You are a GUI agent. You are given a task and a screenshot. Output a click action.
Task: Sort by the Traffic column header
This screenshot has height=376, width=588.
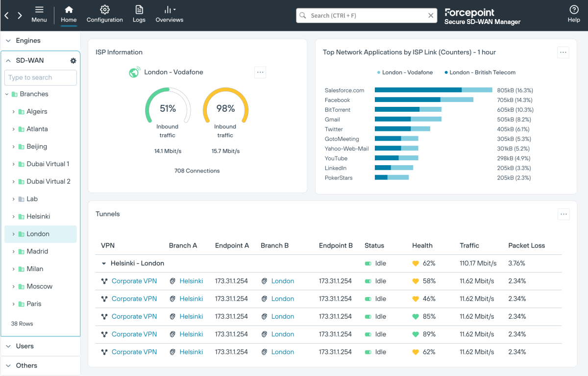click(x=469, y=246)
